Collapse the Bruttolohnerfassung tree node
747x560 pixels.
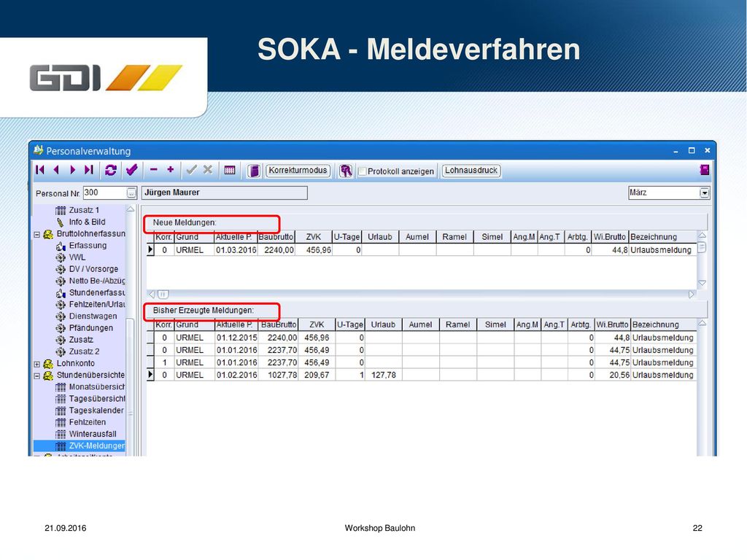pyautogui.click(x=36, y=234)
